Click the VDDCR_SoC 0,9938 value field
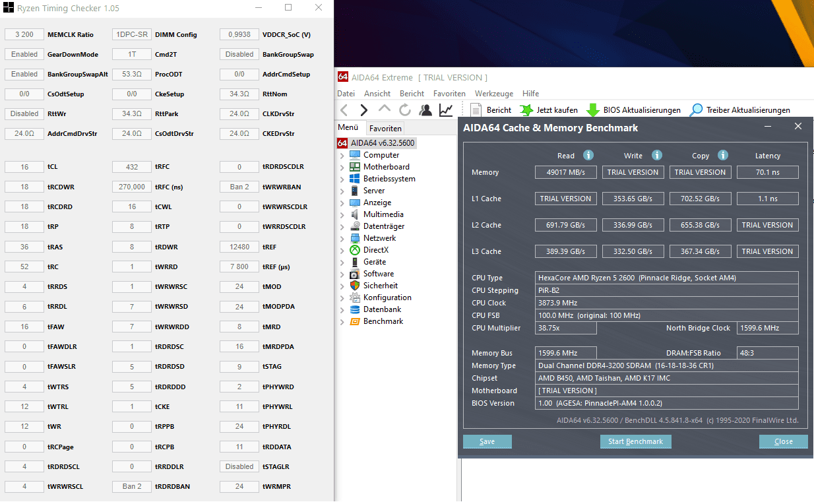Screen dimensions: 814x504 point(239,34)
